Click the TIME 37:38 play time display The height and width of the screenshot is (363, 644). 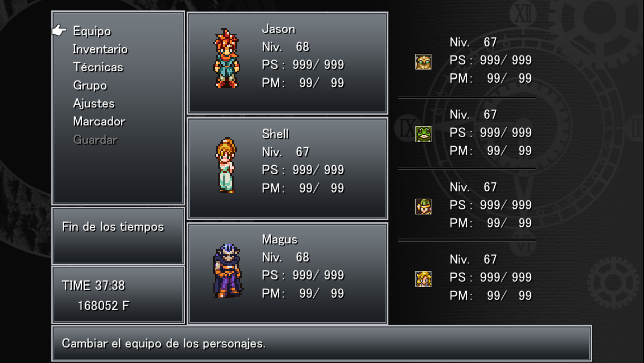pos(93,286)
